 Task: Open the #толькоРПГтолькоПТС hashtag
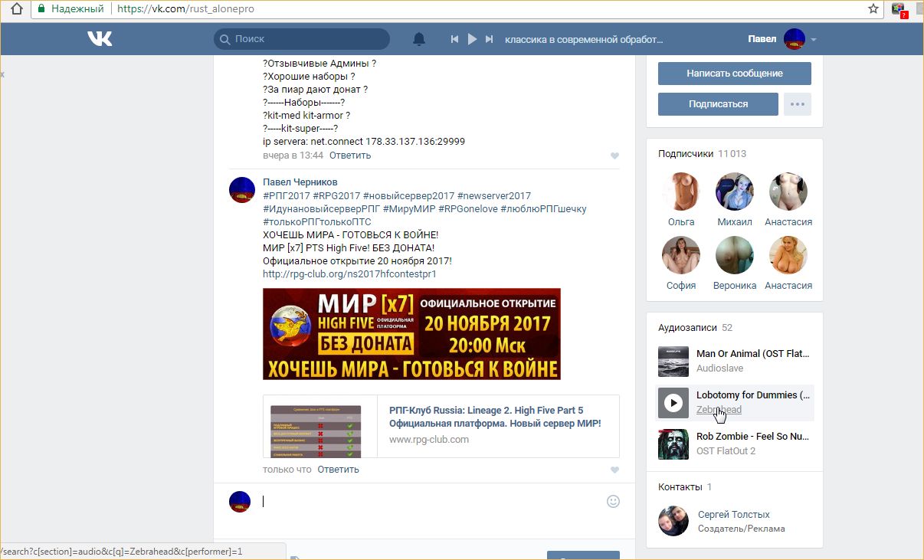point(316,222)
